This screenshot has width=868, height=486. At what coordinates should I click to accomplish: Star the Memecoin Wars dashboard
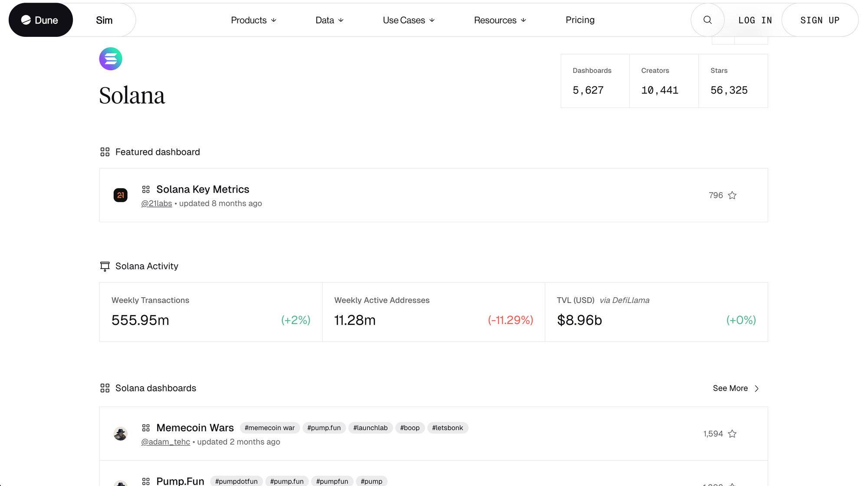point(732,434)
